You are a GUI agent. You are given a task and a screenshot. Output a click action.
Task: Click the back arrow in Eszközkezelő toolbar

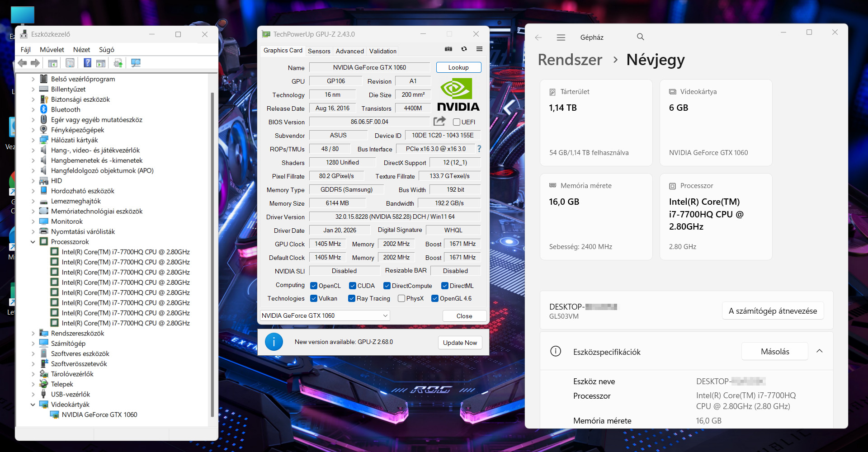tap(22, 63)
